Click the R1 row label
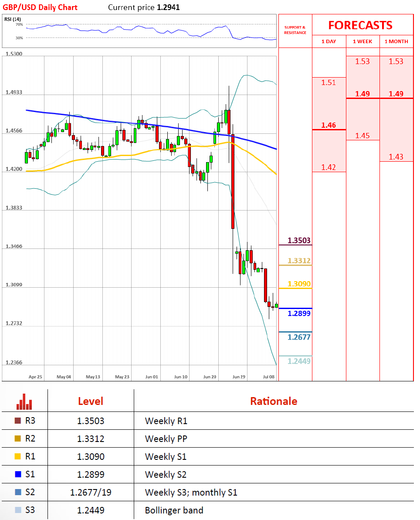 30,456
